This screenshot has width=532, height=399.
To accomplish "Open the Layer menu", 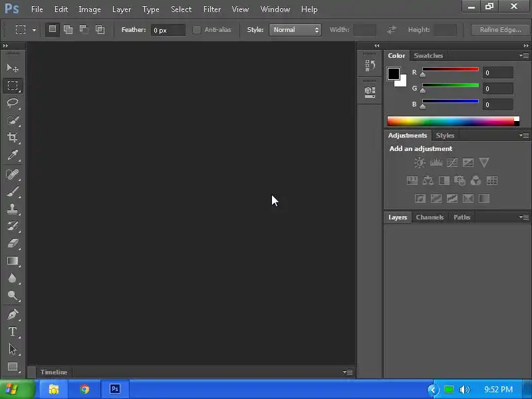I will click(x=122, y=9).
